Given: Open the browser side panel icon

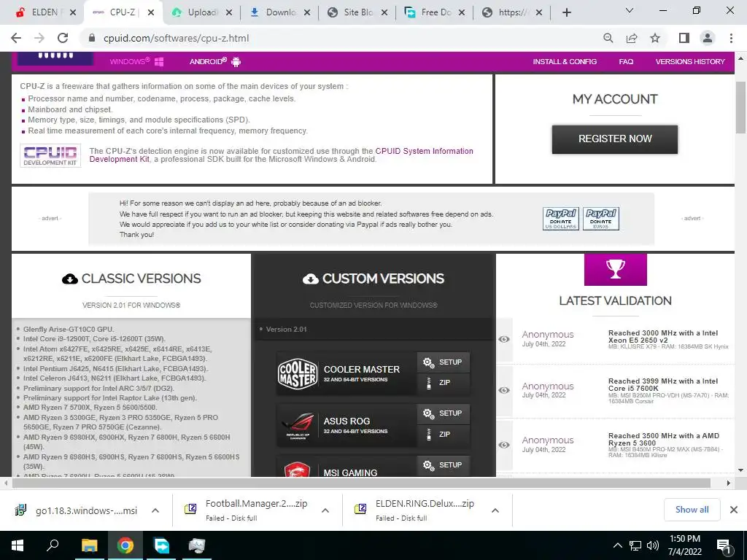Looking at the screenshot, I should click(684, 38).
